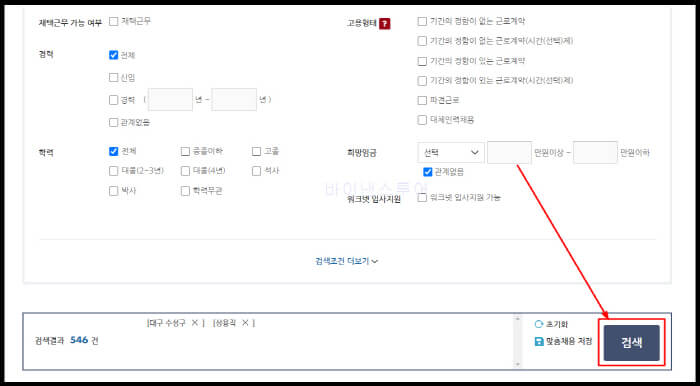Check 기간의 정함이 있는 근로계약(시간(선택)제) checkbox

[x=422, y=81]
